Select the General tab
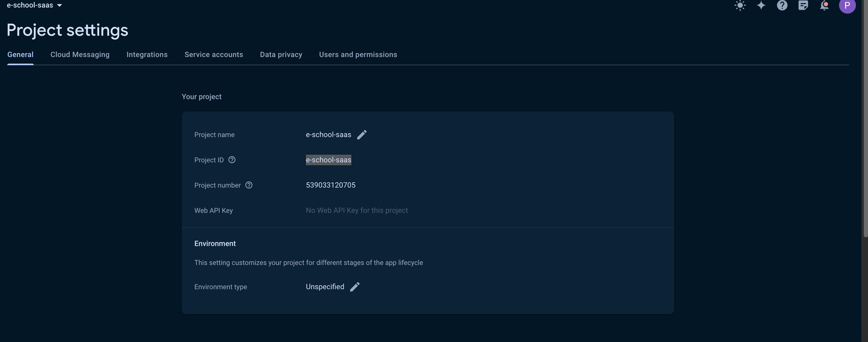 click(21, 55)
